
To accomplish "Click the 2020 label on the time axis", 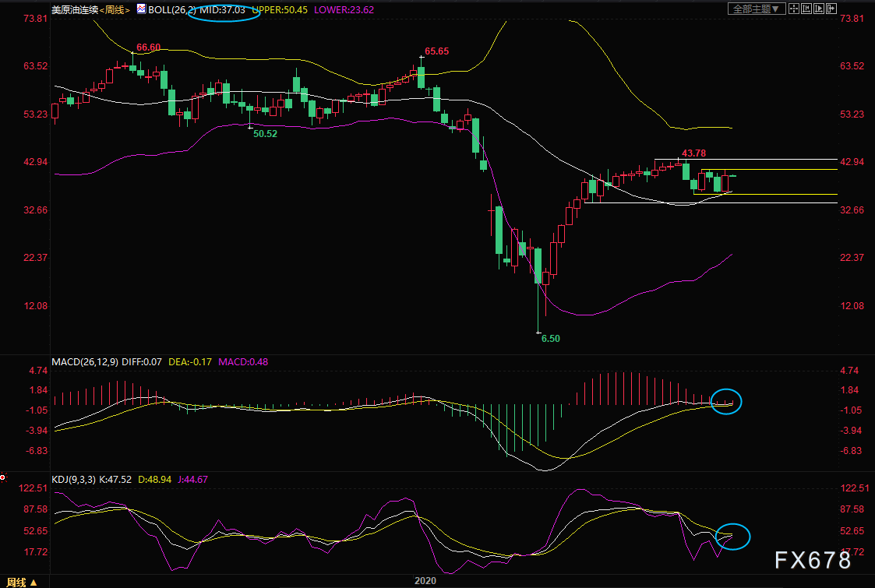I will (425, 581).
